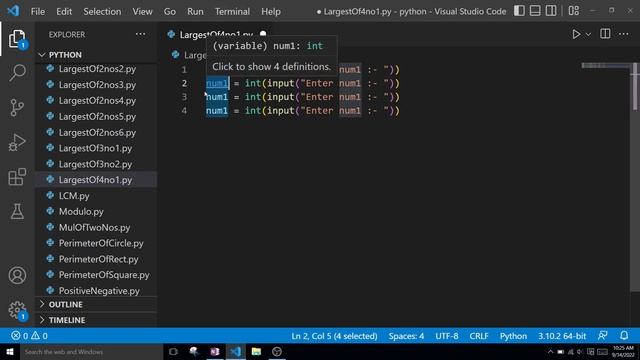Select interpreter 3.10.2 64-bit
Image resolution: width=640 pixels, height=360 pixels.
pos(562,336)
